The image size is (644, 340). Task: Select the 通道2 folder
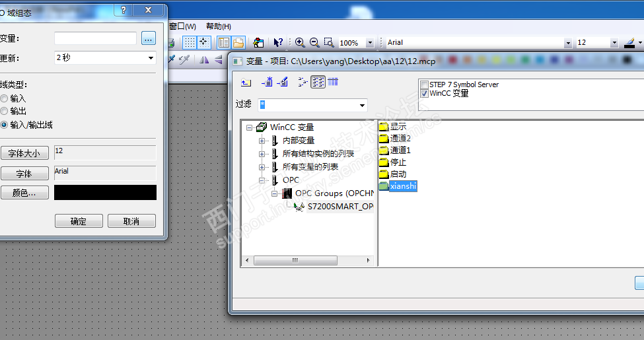click(395, 139)
